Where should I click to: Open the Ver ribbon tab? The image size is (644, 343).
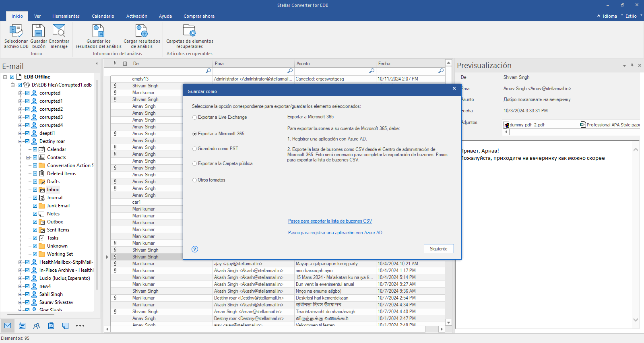[37, 16]
